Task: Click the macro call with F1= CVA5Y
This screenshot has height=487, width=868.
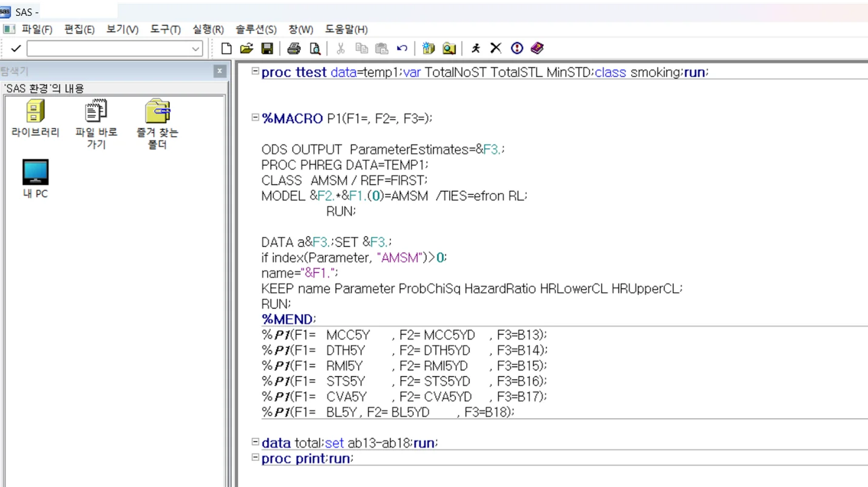Action: tap(404, 397)
